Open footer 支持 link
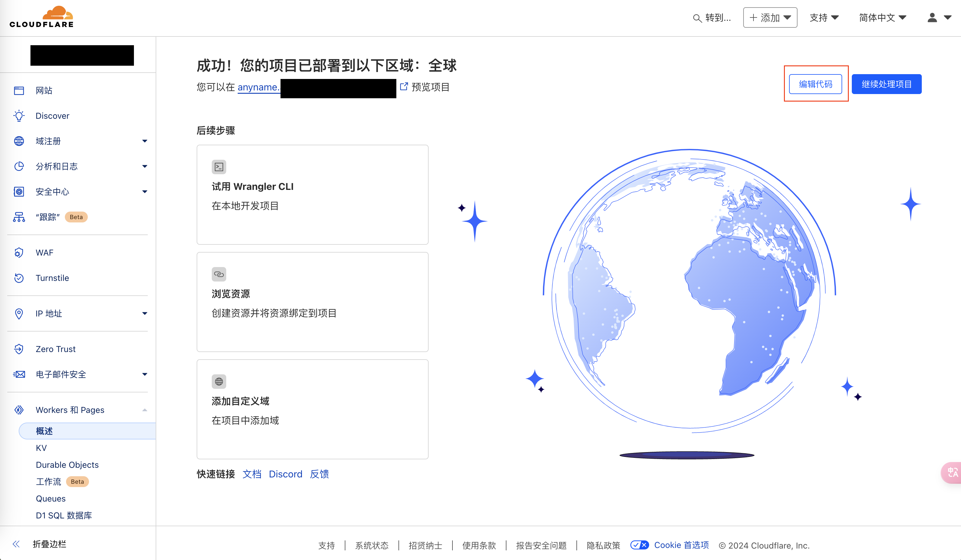This screenshot has height=560, width=961. point(326,546)
